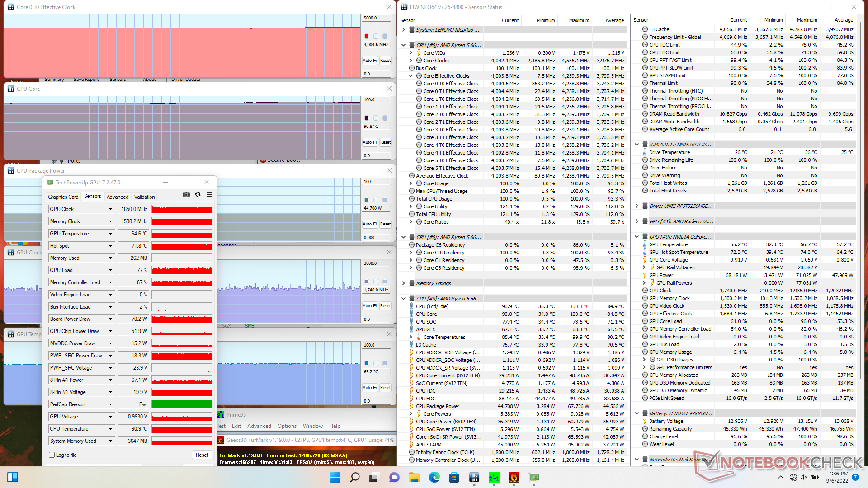Open the GPU Clock sensor dropdown
This screenshot has width=868, height=488.
pos(110,209)
